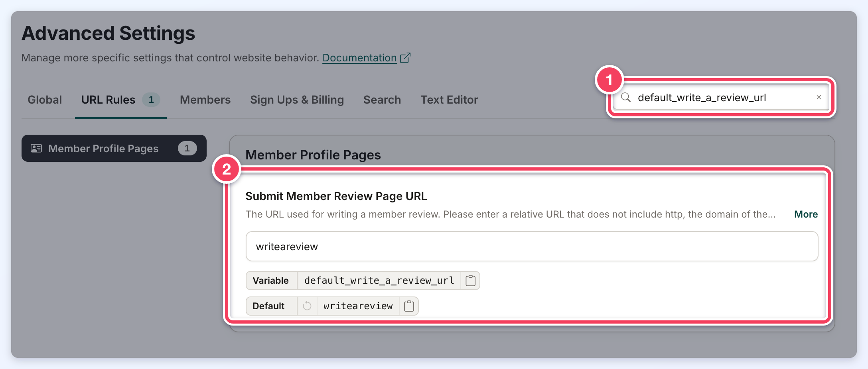Click the default_write_a_review_url variable text
868x369 pixels.
[x=379, y=281]
